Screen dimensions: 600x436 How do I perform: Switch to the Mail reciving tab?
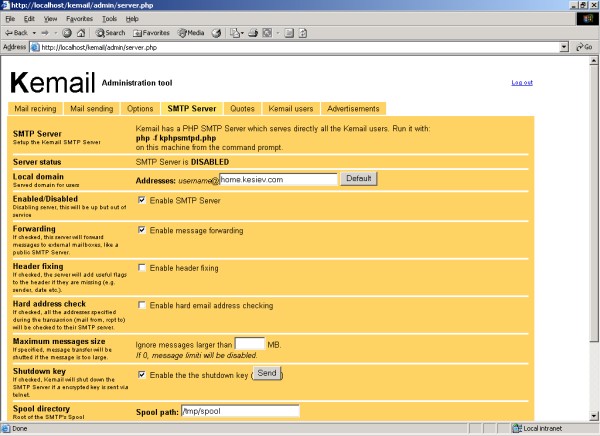click(x=35, y=109)
